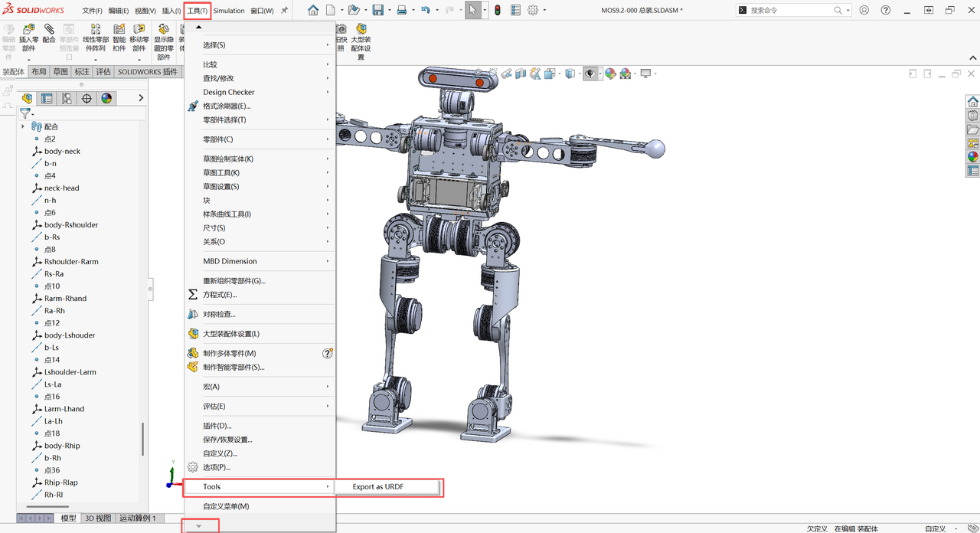
Task: Click the Mate paperclip icon (配合)
Action: [x=49, y=29]
